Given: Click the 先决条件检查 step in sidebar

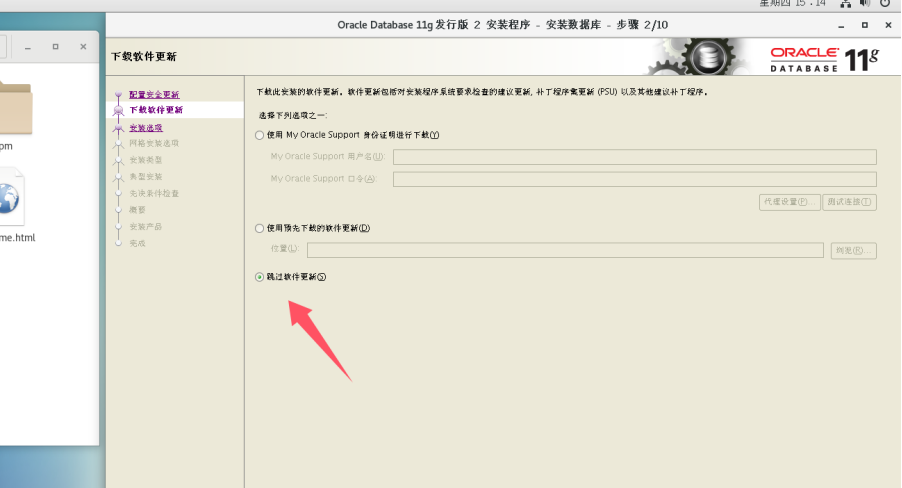Looking at the screenshot, I should click(x=154, y=193).
